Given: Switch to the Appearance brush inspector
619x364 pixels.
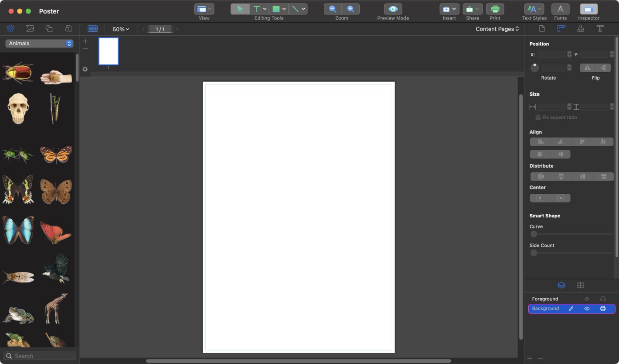Looking at the screenshot, I should coord(581,28).
